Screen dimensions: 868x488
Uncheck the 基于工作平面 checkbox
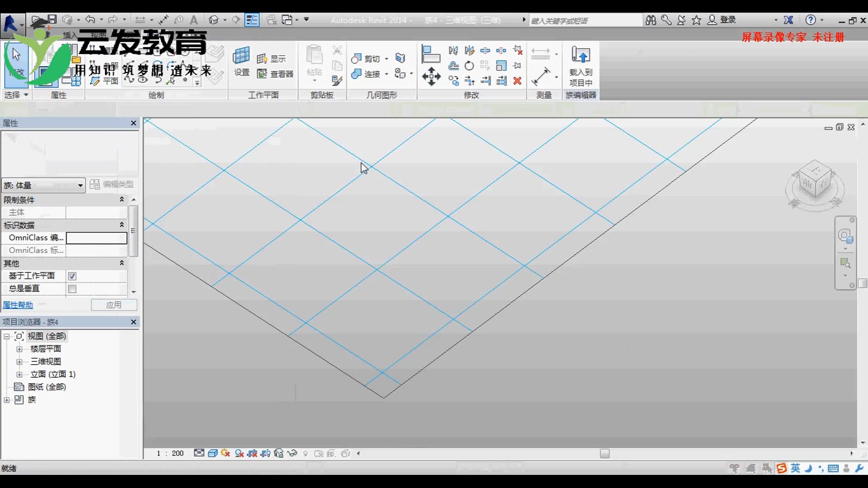pos(72,276)
